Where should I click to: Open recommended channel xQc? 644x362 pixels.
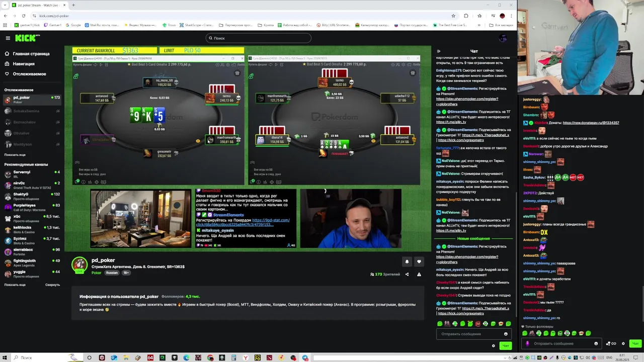[x=32, y=218]
